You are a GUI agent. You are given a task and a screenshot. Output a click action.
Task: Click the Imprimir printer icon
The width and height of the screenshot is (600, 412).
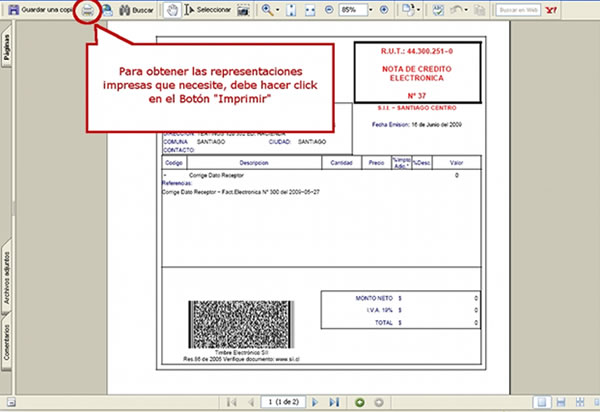tap(88, 11)
